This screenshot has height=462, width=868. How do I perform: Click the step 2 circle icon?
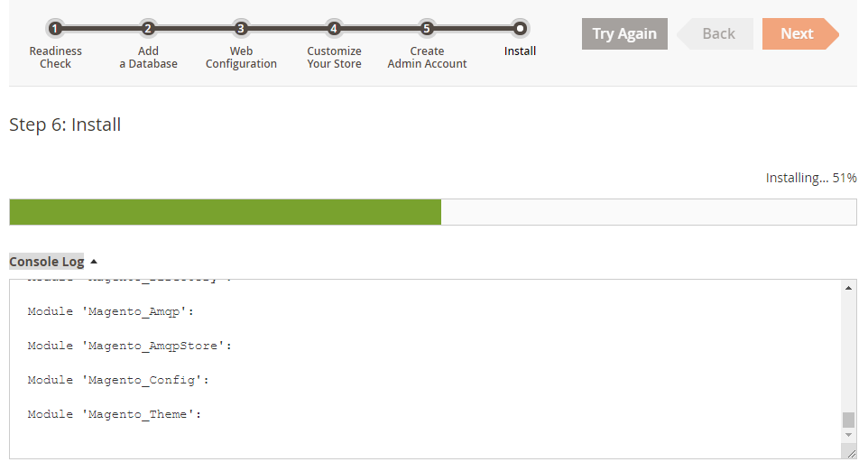tap(148, 29)
